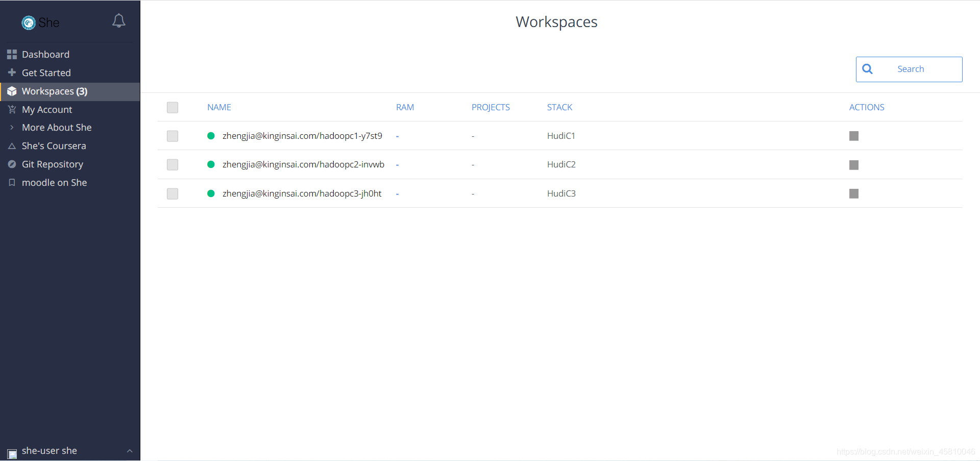Viewport: 980px width, 461px height.
Task: Open Get Started in sidebar
Action: click(x=70, y=72)
